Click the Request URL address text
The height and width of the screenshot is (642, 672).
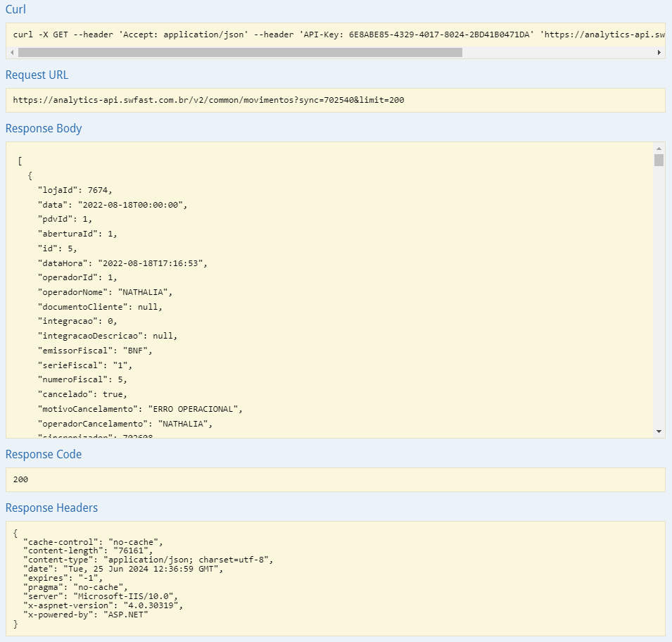(x=208, y=100)
